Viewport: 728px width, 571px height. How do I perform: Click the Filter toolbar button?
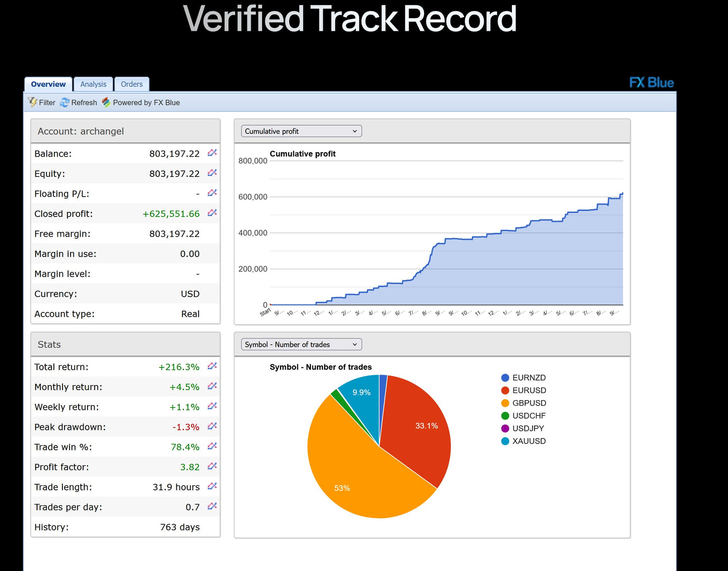(x=41, y=102)
